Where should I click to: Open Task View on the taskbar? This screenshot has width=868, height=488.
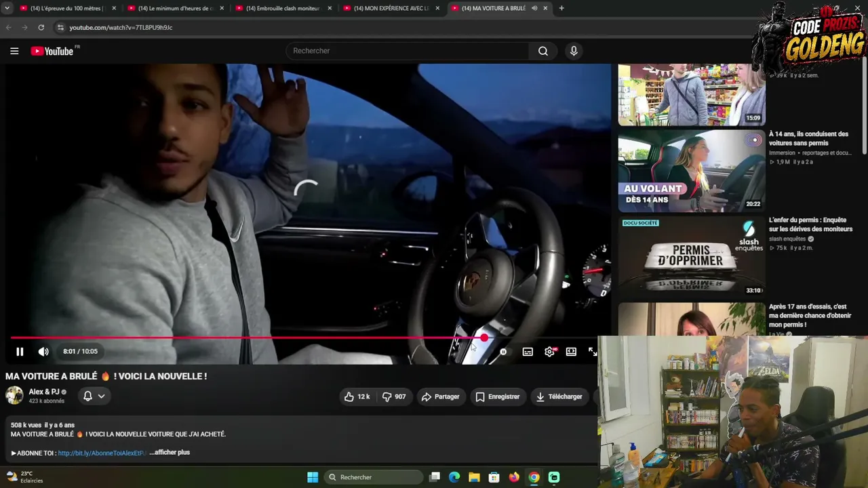click(435, 477)
